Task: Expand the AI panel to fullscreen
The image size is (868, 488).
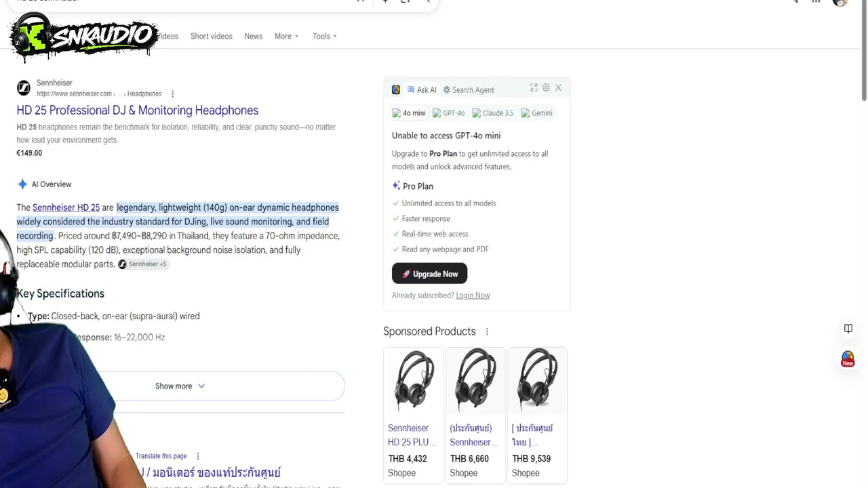Action: click(534, 87)
